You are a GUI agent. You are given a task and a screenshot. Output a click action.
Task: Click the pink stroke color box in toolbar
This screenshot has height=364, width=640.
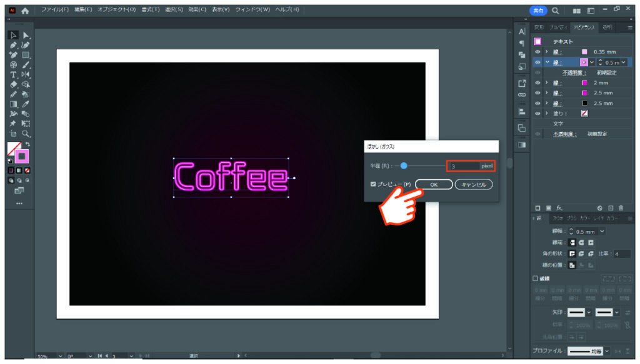(22, 156)
